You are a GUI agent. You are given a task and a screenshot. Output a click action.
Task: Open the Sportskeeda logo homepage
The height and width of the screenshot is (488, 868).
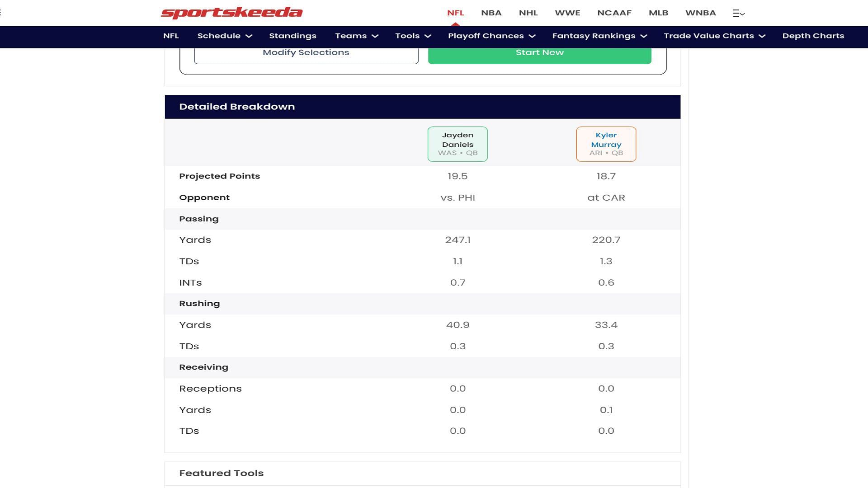(x=231, y=13)
